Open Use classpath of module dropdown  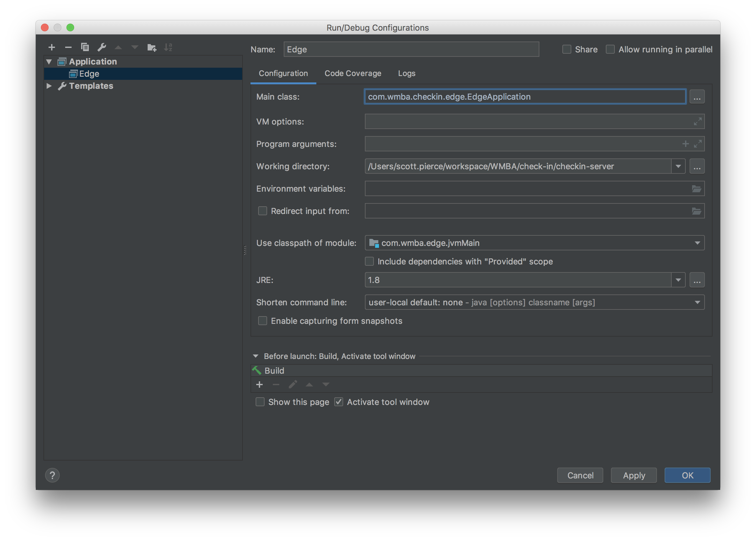(x=697, y=243)
